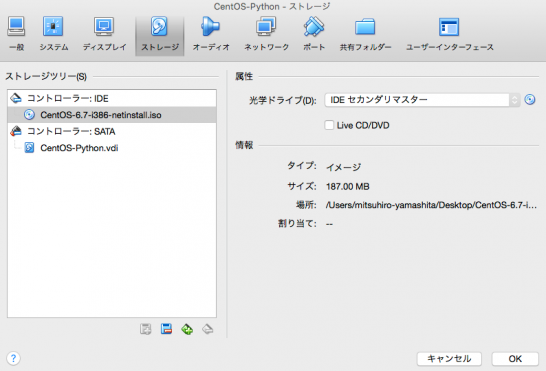
Task: Open the 光学ドライブ IDE セカンダリマスター dropdown
Action: (422, 100)
